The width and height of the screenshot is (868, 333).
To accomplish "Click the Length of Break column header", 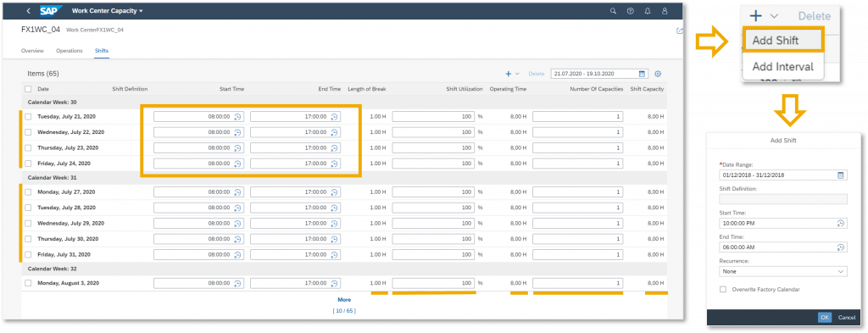I will click(x=366, y=89).
